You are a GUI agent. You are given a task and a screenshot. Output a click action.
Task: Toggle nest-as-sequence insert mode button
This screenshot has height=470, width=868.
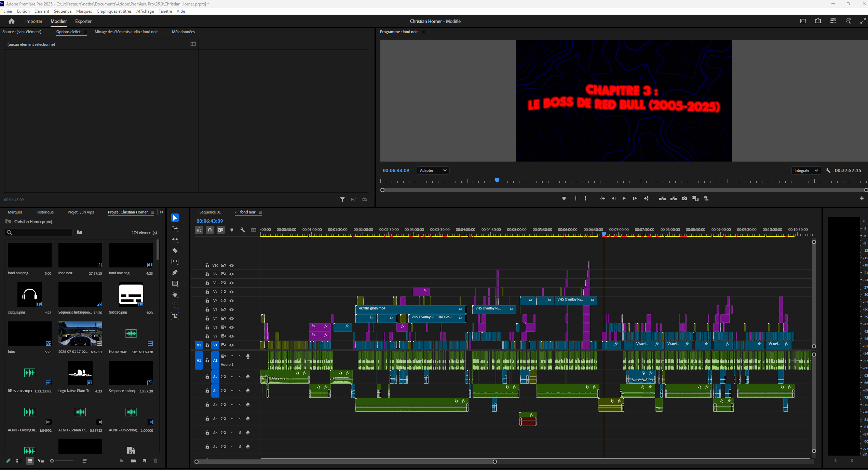tap(199, 230)
